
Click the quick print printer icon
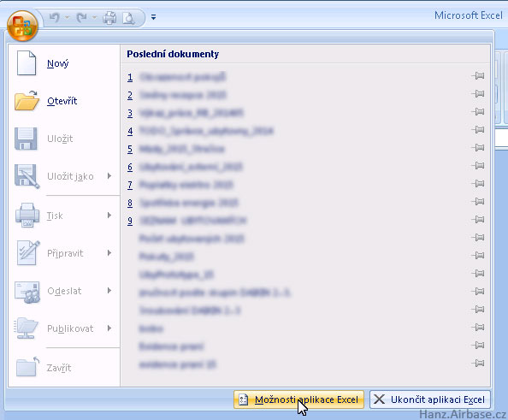(109, 18)
